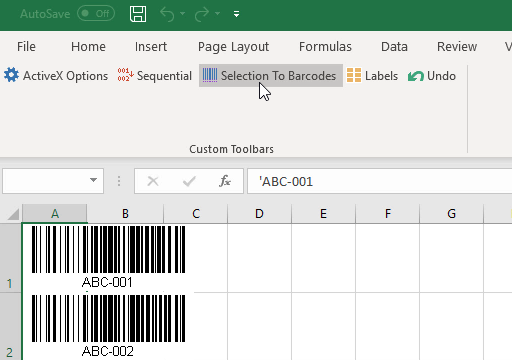Click the Sequential button label
Viewport: 512px width, 360px height.
(x=164, y=76)
